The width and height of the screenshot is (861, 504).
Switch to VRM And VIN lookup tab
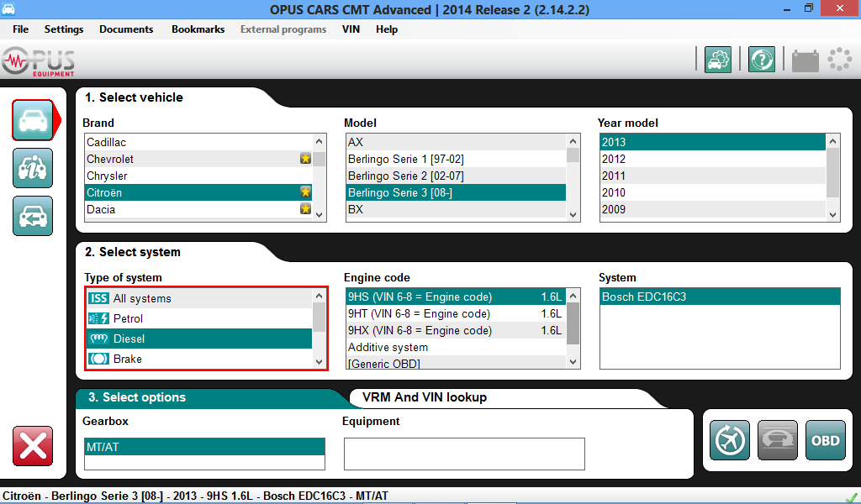pos(425,397)
